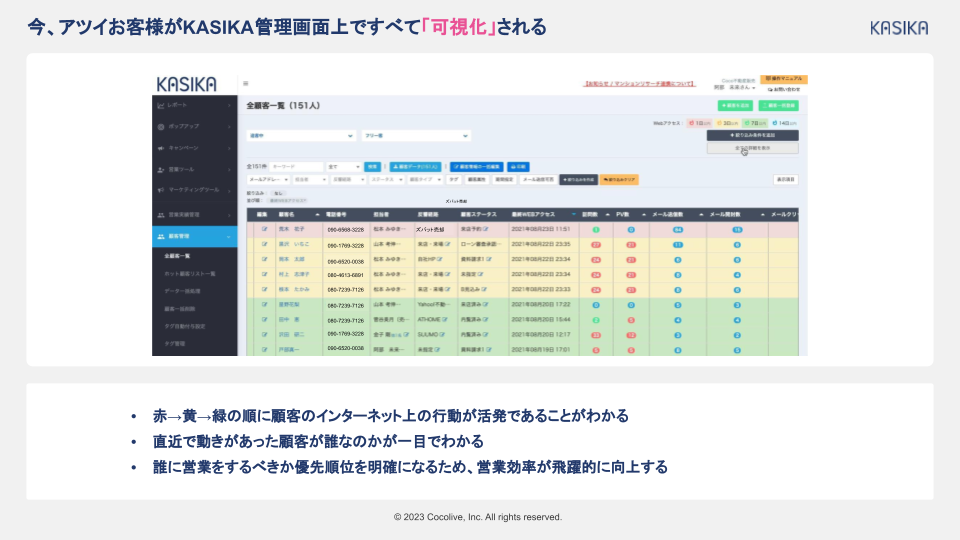Screen dimensions: 960x540
Task: Toggle the hamburger sidebar menu icon
Action: click(246, 84)
